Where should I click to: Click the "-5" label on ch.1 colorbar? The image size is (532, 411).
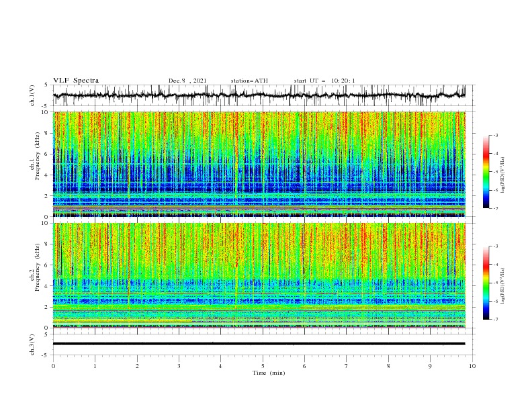(x=495, y=172)
